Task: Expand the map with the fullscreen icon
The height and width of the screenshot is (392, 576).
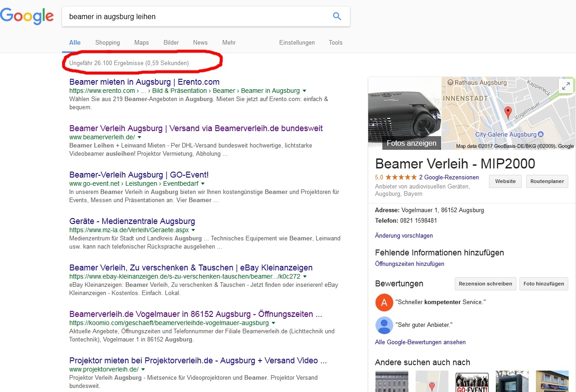Action: click(x=566, y=86)
